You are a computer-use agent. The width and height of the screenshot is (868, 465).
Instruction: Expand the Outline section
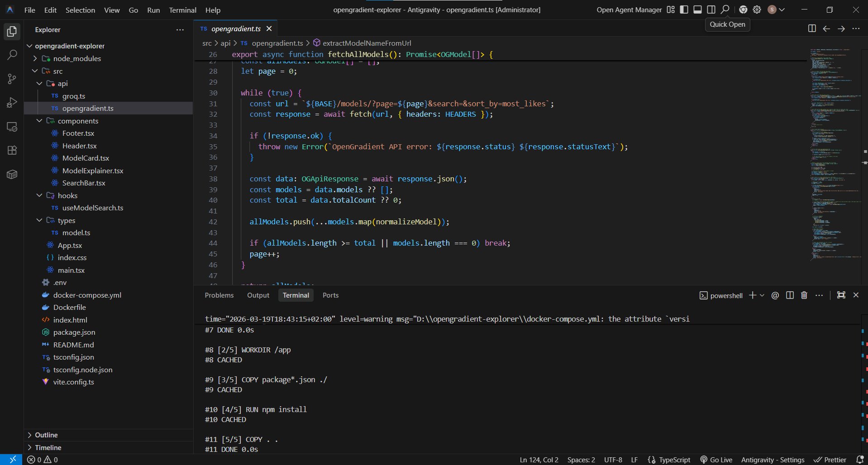pos(46,435)
